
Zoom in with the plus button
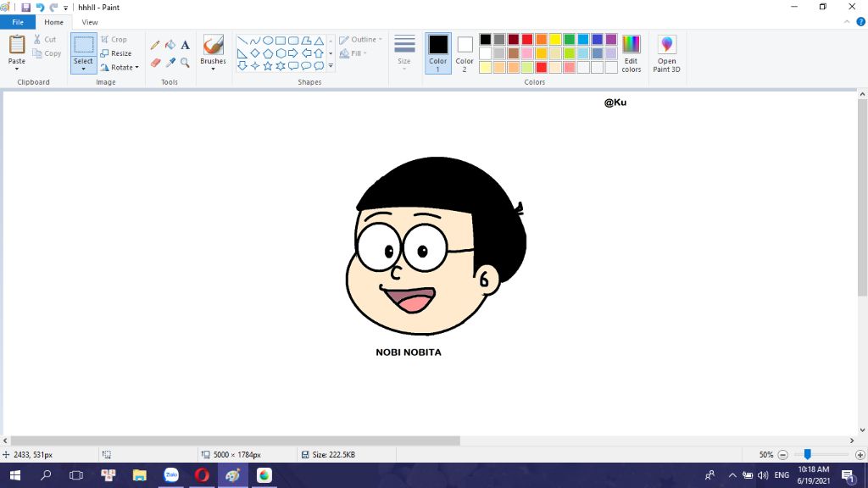860,455
